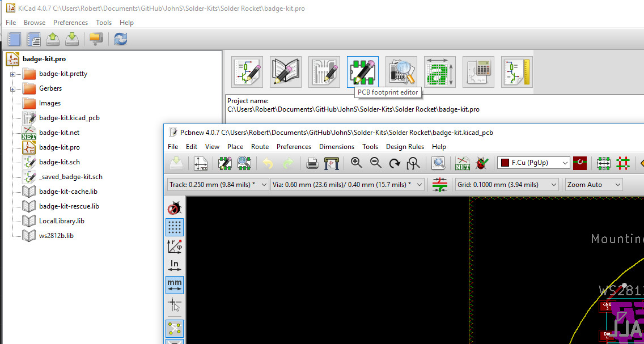Image resolution: width=644 pixels, height=344 pixels.
Task: Refresh the project tree
Action: (120, 39)
